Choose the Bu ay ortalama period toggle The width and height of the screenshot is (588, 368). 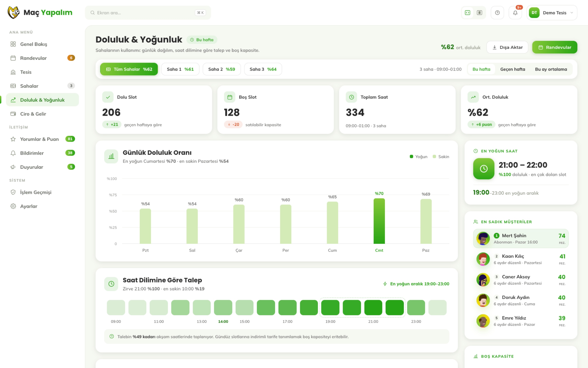tap(551, 69)
